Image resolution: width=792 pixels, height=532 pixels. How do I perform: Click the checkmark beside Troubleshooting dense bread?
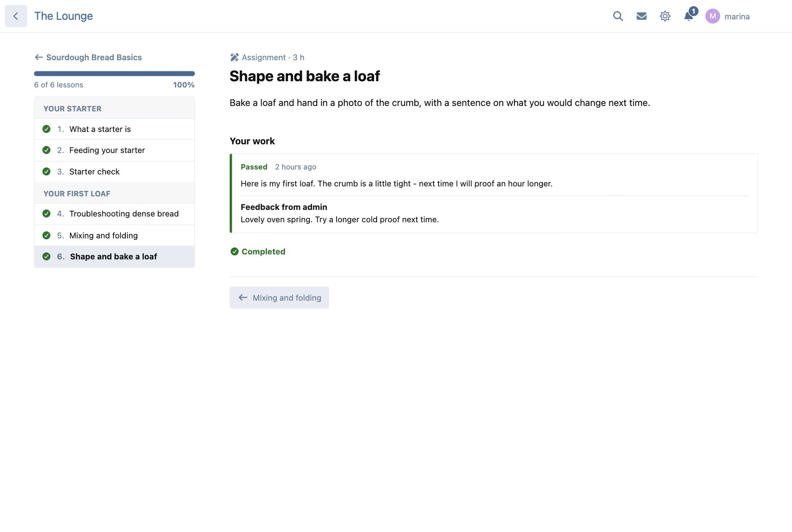47,214
